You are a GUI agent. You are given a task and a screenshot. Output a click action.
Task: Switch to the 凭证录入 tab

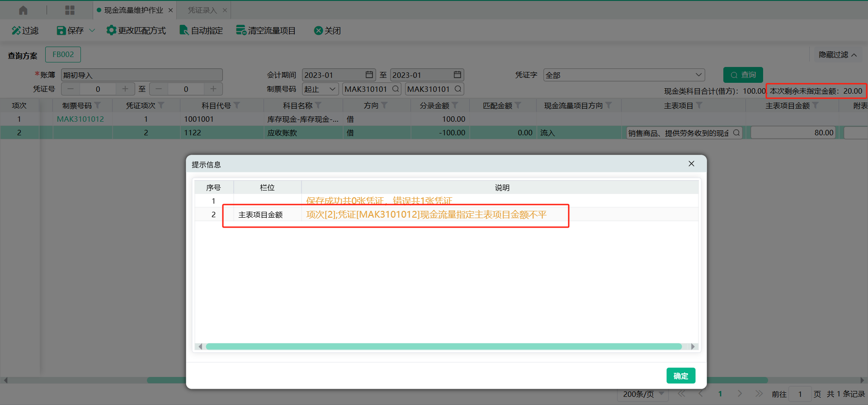(x=202, y=10)
